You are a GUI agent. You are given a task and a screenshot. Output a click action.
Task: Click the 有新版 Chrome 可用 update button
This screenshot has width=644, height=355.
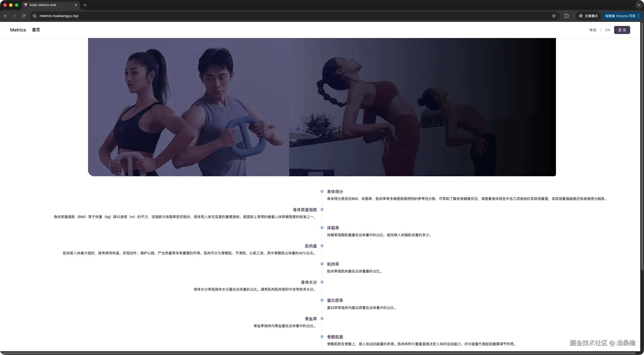(620, 16)
